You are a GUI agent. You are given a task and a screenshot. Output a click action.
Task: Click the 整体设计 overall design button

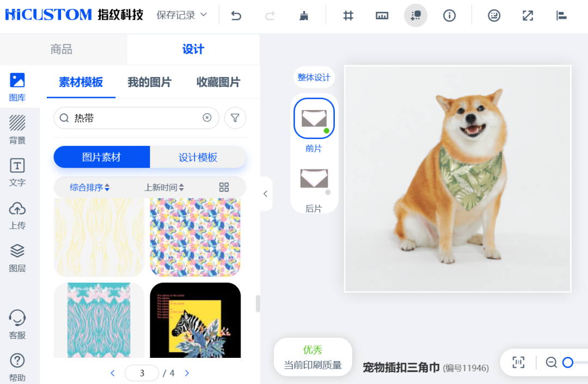tap(314, 77)
